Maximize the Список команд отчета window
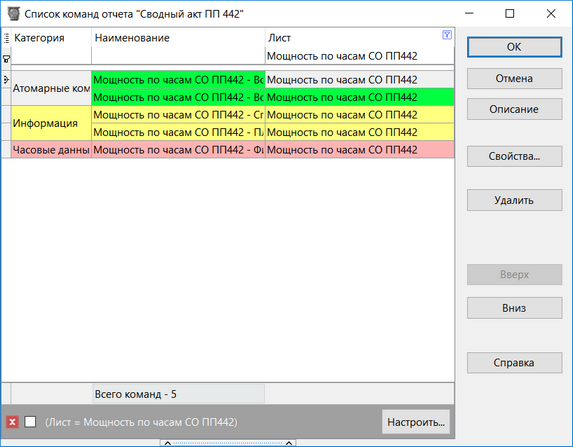 coord(510,14)
